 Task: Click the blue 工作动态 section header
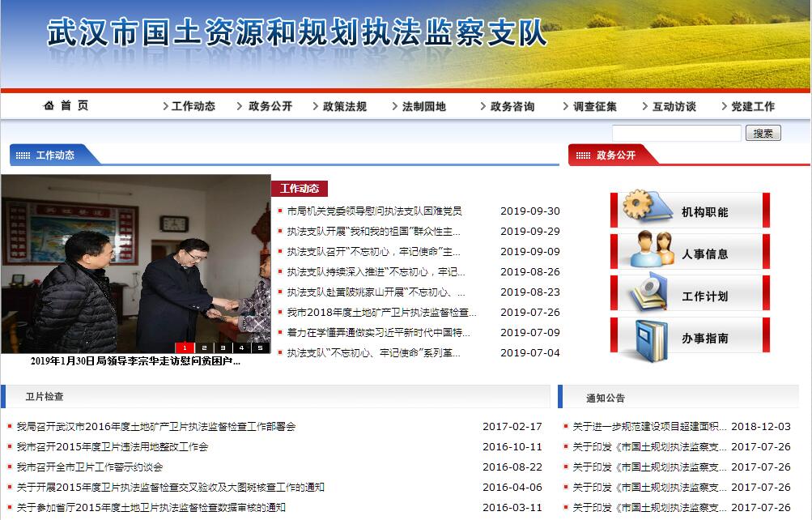(55, 155)
